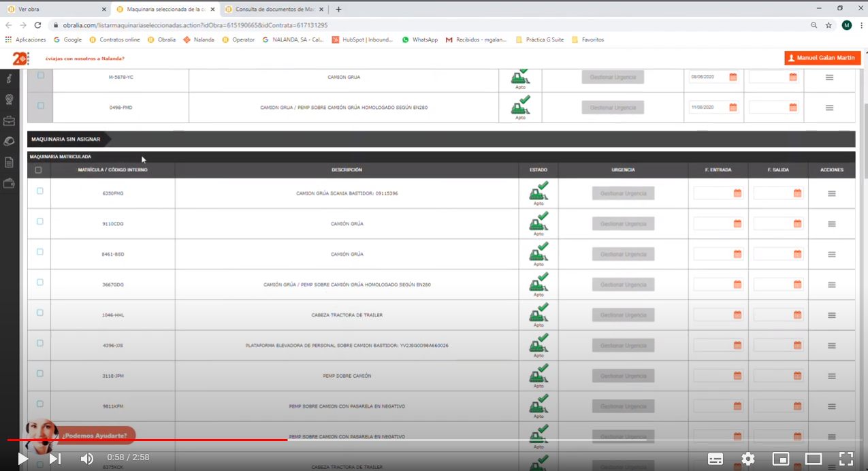Mute the video volume speaker icon
Viewport: 868px width, 471px height.
click(x=87, y=459)
